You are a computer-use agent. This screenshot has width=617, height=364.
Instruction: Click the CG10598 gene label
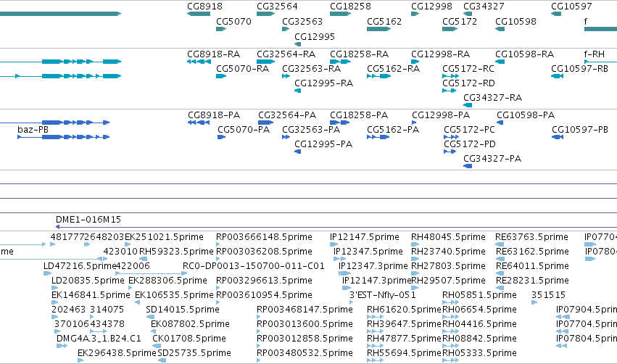[515, 21]
